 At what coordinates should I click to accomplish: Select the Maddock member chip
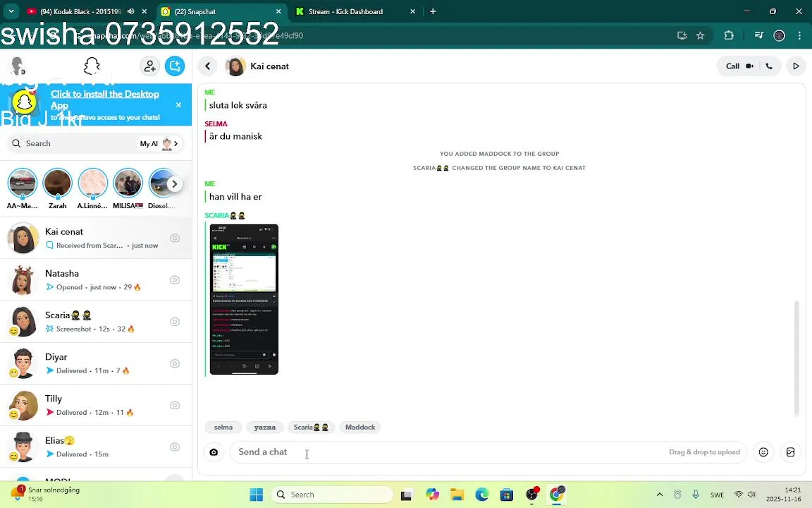click(x=360, y=427)
